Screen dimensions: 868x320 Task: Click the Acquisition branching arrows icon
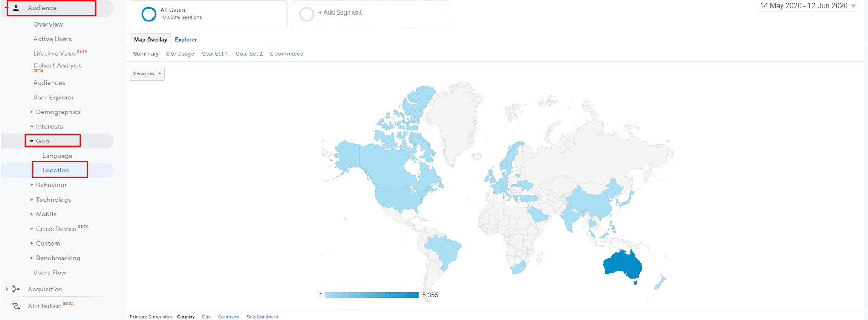[16, 289]
